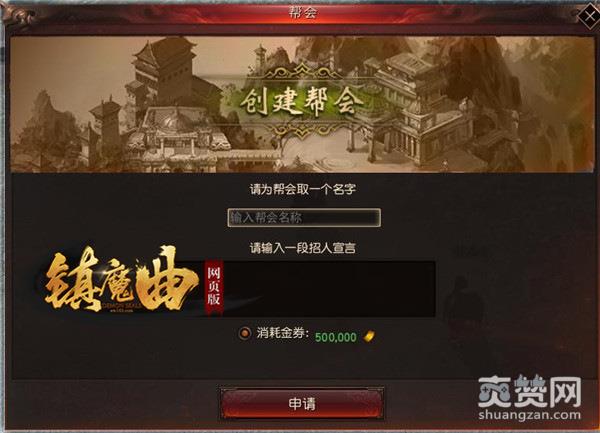Close the 帮会 window with the X icon
This screenshot has height=433, width=600.
pyautogui.click(x=589, y=15)
